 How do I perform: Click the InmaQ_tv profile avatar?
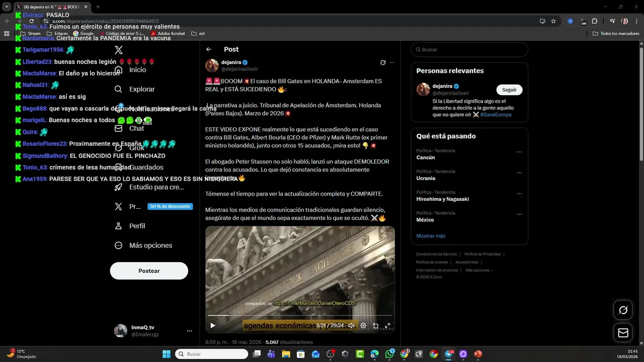click(121, 330)
